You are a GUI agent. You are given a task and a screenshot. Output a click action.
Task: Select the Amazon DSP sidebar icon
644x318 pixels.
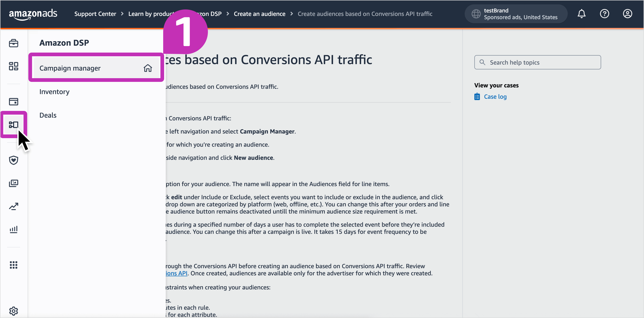tap(14, 125)
